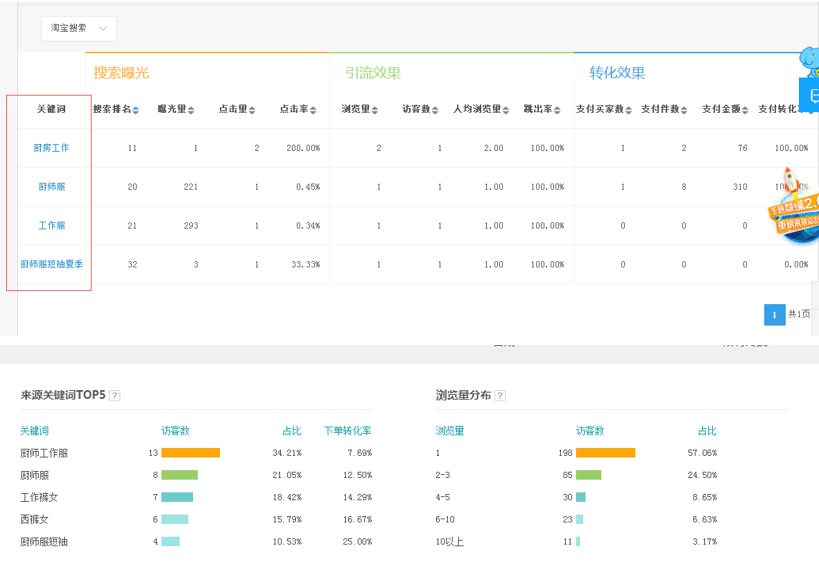Select the 转化效果 section header
The image size is (819, 570).
click(x=617, y=73)
